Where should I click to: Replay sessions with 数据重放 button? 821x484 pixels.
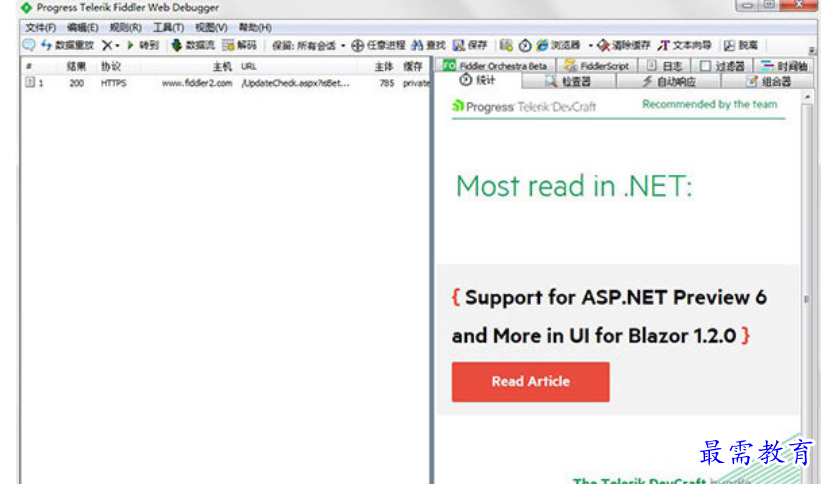tap(68, 46)
